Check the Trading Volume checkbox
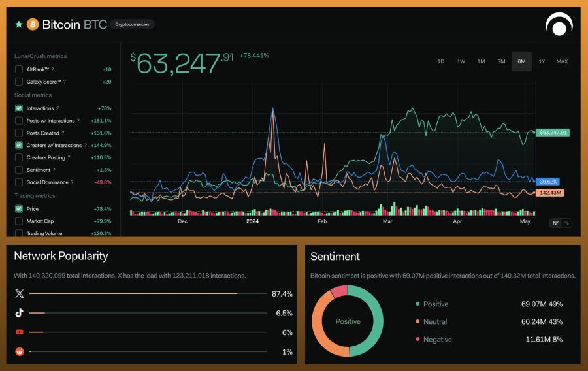588x371 pixels. pos(19,233)
